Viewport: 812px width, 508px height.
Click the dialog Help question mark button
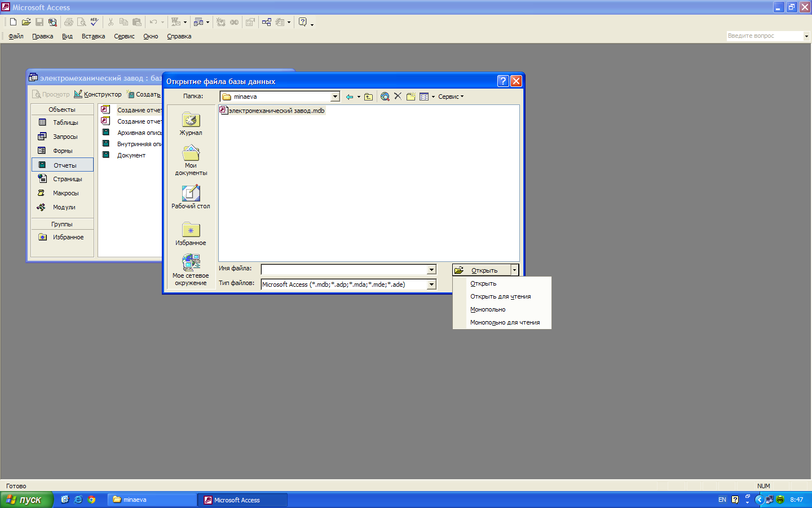503,81
